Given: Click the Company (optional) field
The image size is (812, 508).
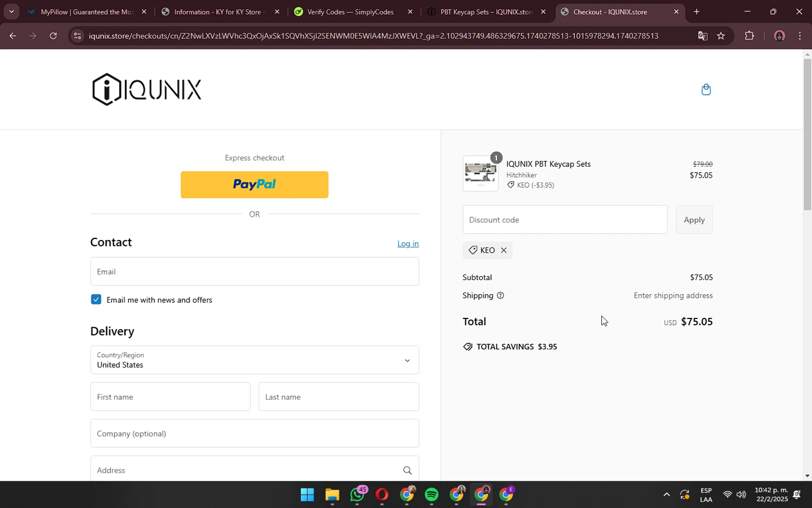Looking at the screenshot, I should tap(254, 433).
